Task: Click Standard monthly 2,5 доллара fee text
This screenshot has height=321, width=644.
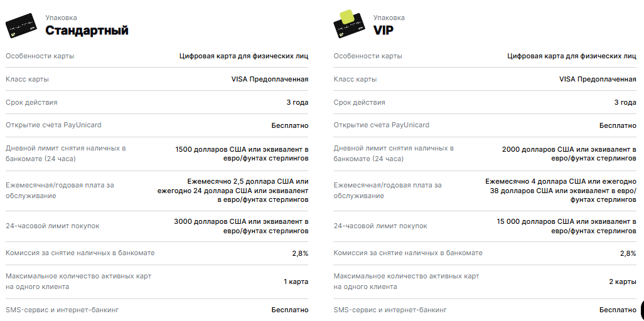Action: (233, 191)
